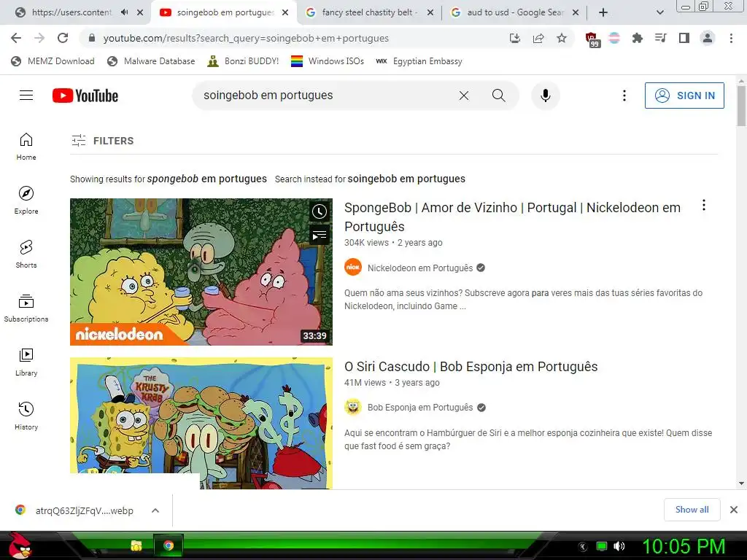Open the Chrome profile avatar

[x=708, y=38]
